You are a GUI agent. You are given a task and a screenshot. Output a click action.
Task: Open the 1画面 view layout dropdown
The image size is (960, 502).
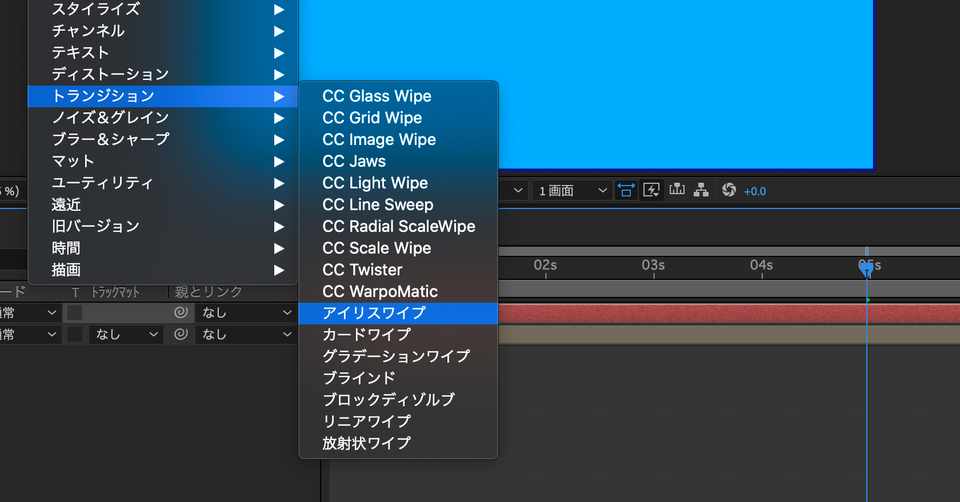(572, 191)
